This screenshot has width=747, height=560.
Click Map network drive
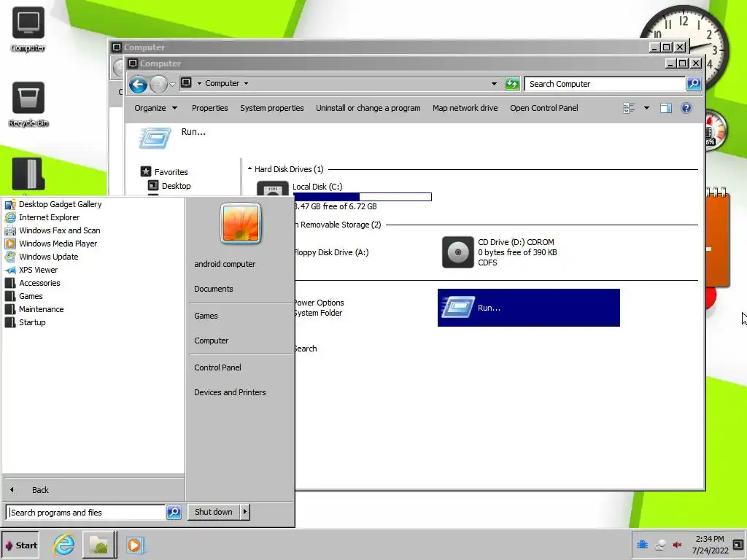pyautogui.click(x=465, y=108)
